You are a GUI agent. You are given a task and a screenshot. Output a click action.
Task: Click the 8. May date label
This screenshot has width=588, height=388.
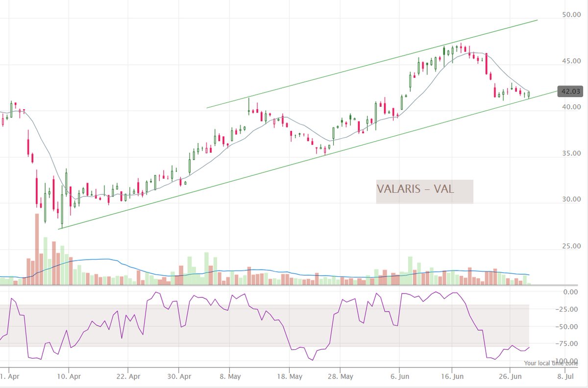(230, 377)
